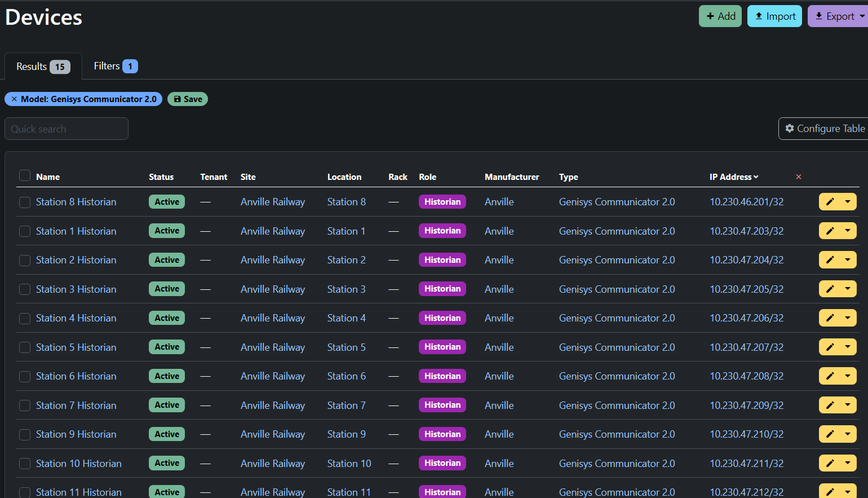Edit Station 3 Historian with pencil icon

click(x=829, y=289)
